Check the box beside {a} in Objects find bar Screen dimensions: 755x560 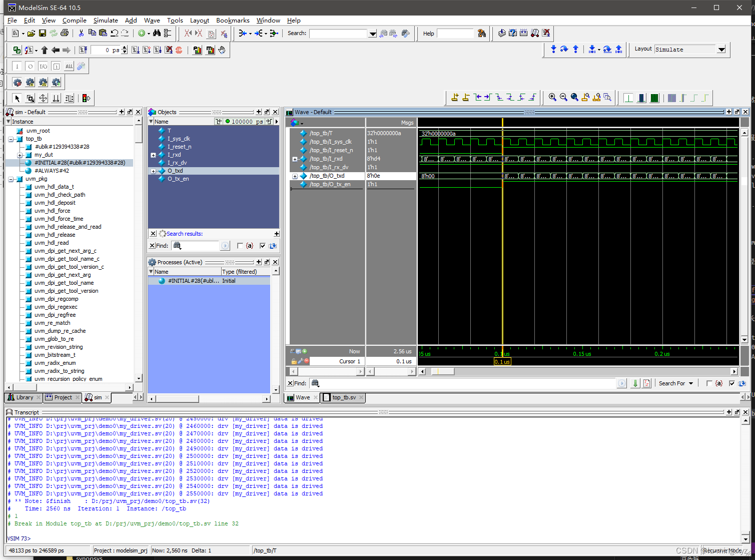point(240,246)
